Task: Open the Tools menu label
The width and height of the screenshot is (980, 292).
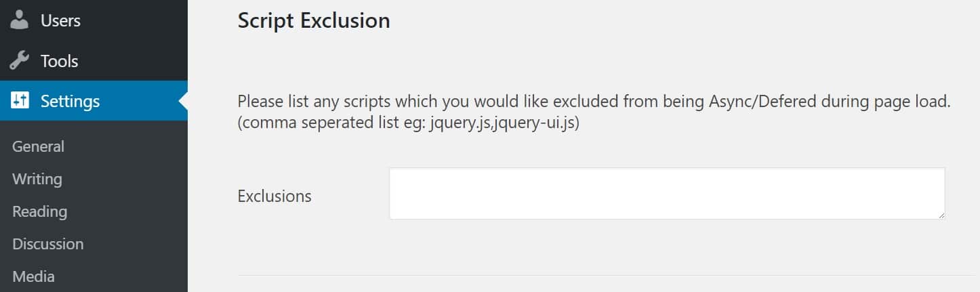Action: tap(59, 61)
